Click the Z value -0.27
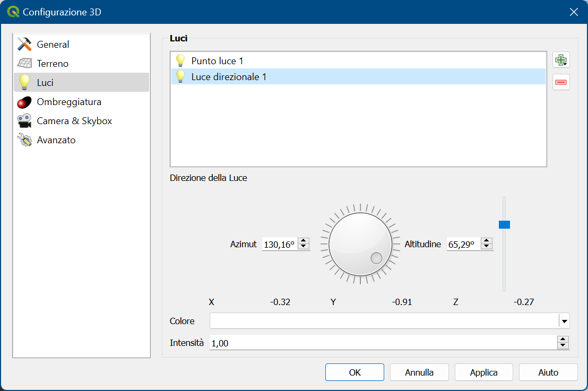This screenshot has height=391, width=588. coord(523,302)
